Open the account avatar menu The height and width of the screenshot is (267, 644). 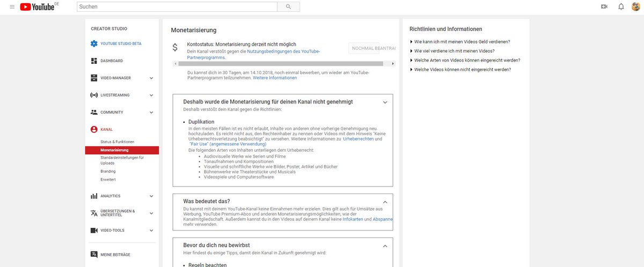pos(636,7)
